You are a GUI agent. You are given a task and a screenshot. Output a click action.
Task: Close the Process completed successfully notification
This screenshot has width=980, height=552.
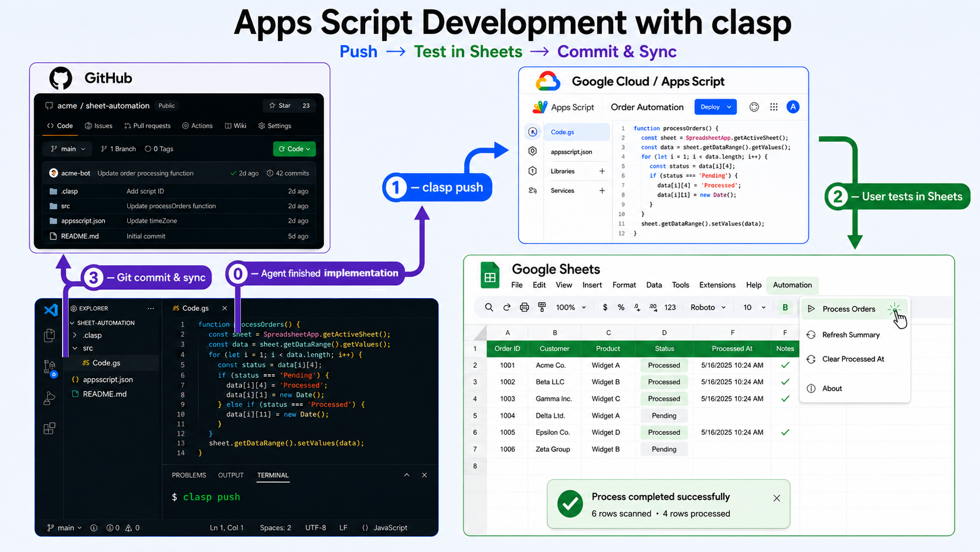(777, 498)
